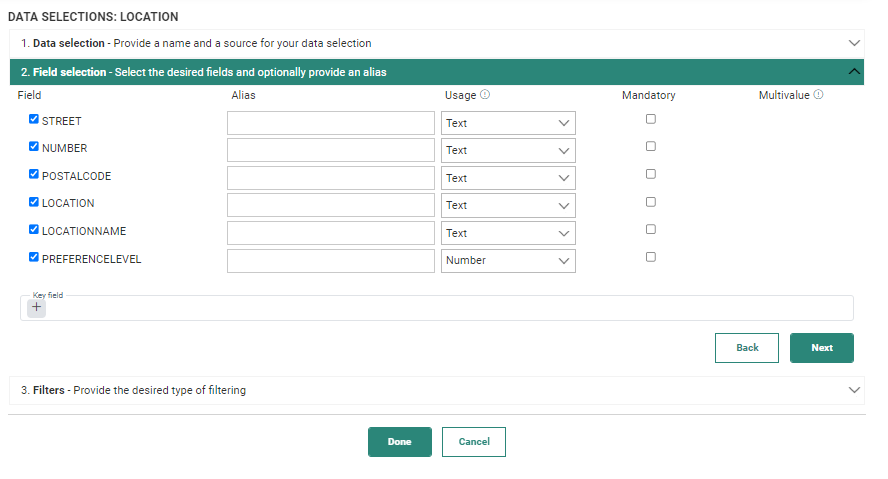Uncheck the POSTALCODE field checkbox
The image size is (888, 479).
34,174
